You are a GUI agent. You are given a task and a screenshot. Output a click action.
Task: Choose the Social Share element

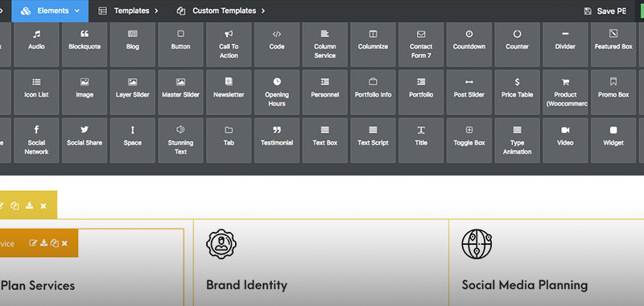[85, 140]
